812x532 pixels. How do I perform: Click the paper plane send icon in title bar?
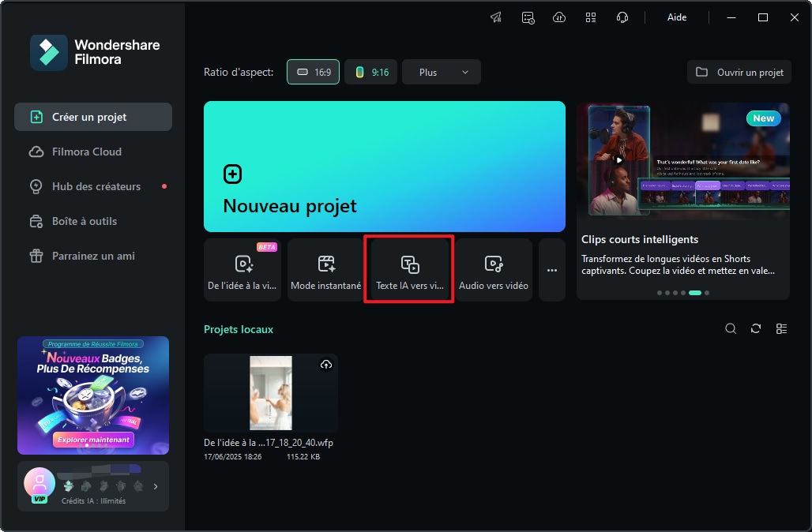pyautogui.click(x=496, y=17)
